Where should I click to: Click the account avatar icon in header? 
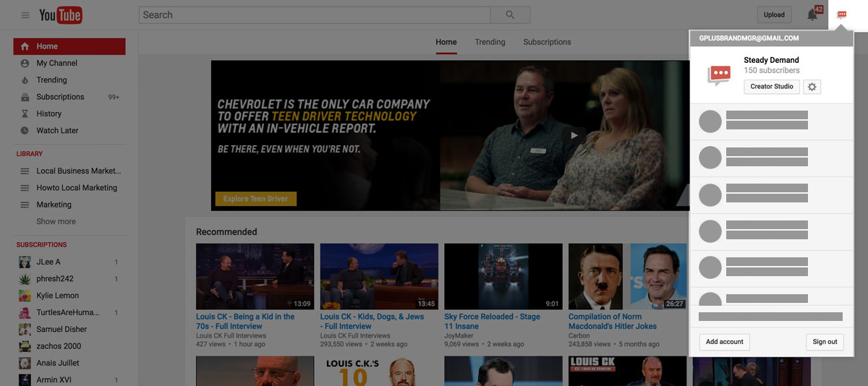(x=842, y=15)
